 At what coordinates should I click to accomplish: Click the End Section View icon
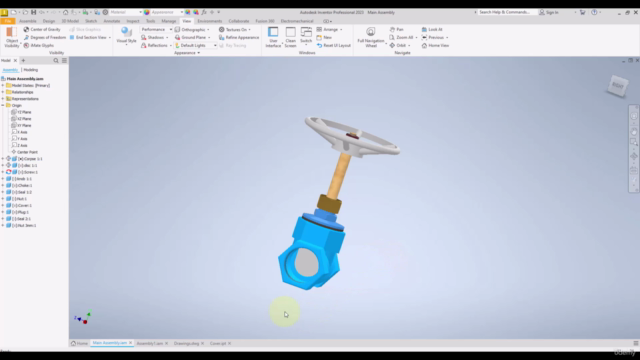coord(72,37)
